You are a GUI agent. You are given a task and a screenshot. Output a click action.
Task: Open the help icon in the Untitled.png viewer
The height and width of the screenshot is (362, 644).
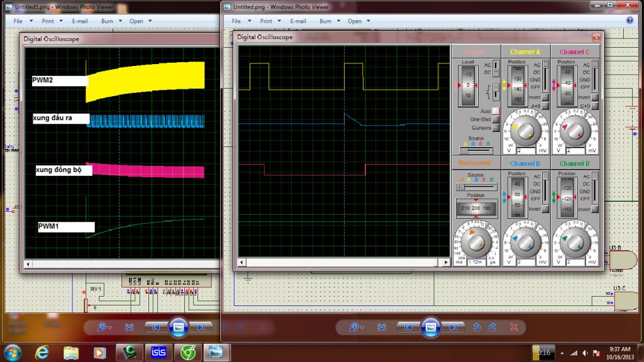(630, 21)
